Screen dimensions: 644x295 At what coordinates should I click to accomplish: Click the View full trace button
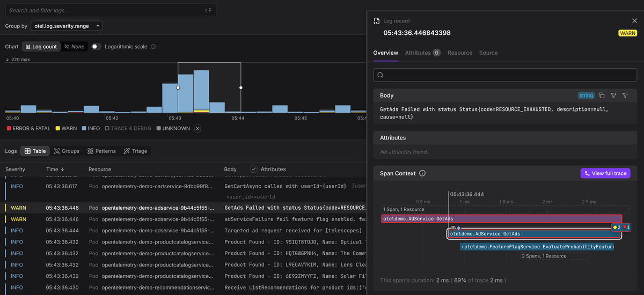click(605, 174)
